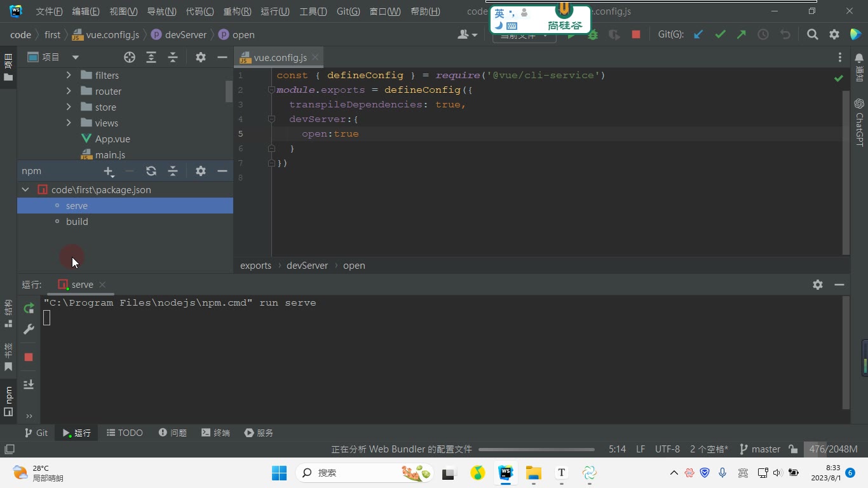Open the TODO tool tab

pyautogui.click(x=125, y=433)
